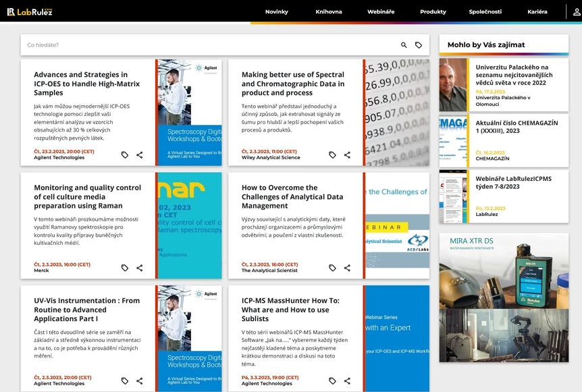
Task: Open 'Monitoring and quality control of cell culture' title
Action: point(88,196)
